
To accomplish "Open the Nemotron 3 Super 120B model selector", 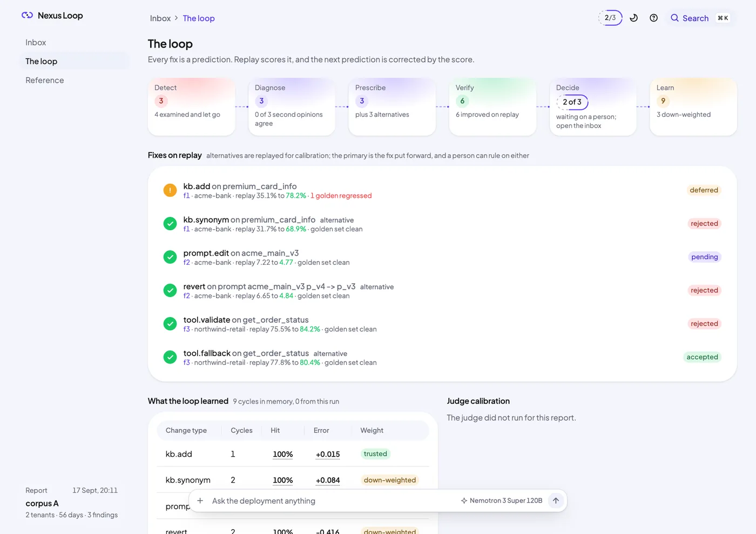I will tap(502, 500).
